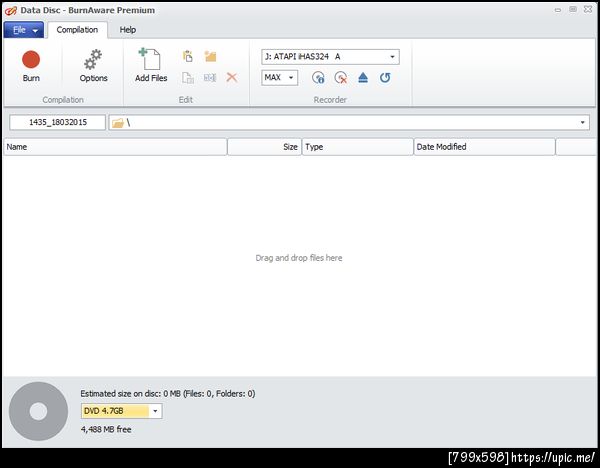Screen dimensions: 600x468
Task: Click the Add Files icon
Action: point(151,65)
